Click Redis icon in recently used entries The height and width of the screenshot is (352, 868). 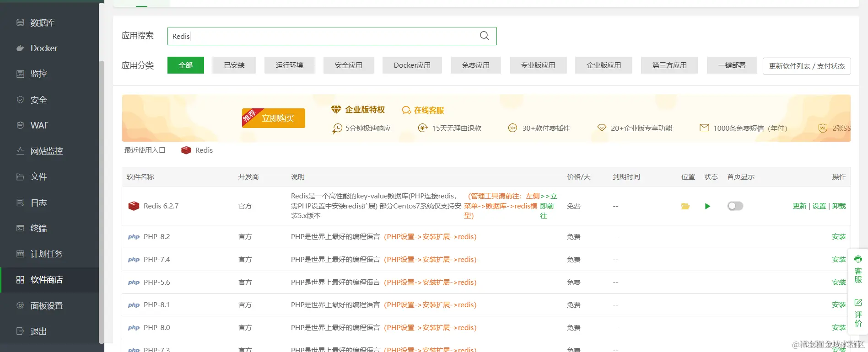(x=186, y=150)
